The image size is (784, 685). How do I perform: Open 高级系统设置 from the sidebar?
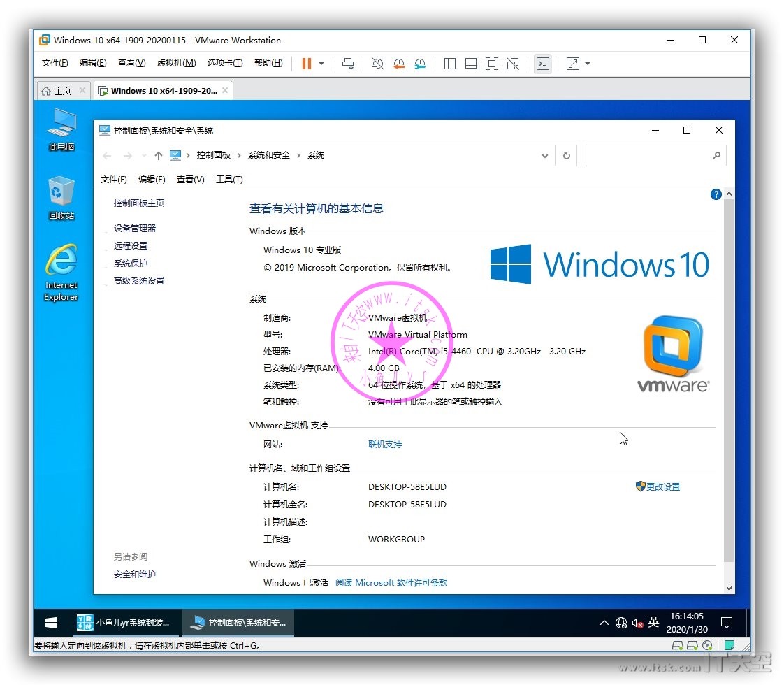139,280
